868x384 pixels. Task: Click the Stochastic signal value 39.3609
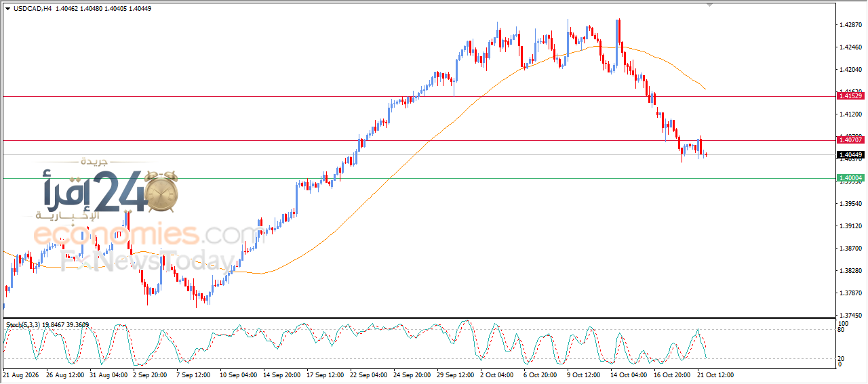(77, 325)
